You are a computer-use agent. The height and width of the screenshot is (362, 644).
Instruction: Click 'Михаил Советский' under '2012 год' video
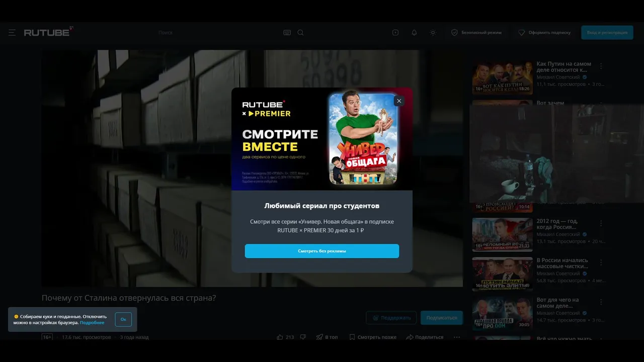(x=558, y=234)
